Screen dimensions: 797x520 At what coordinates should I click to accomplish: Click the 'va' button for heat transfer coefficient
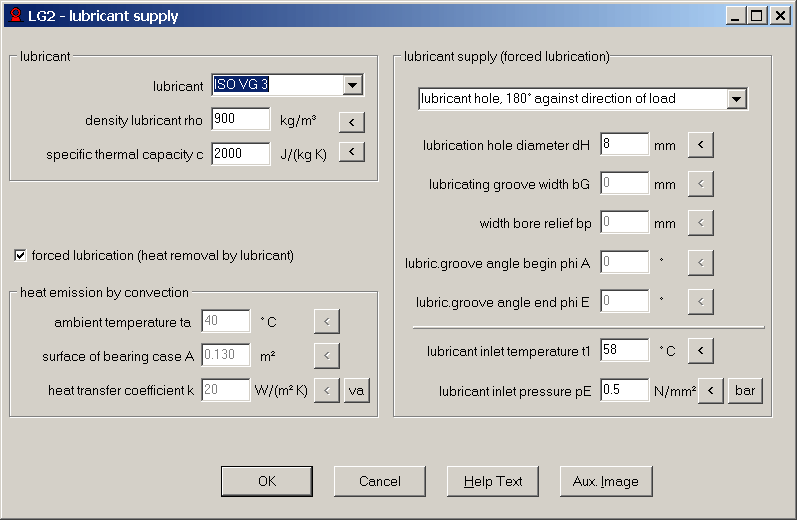(x=357, y=390)
